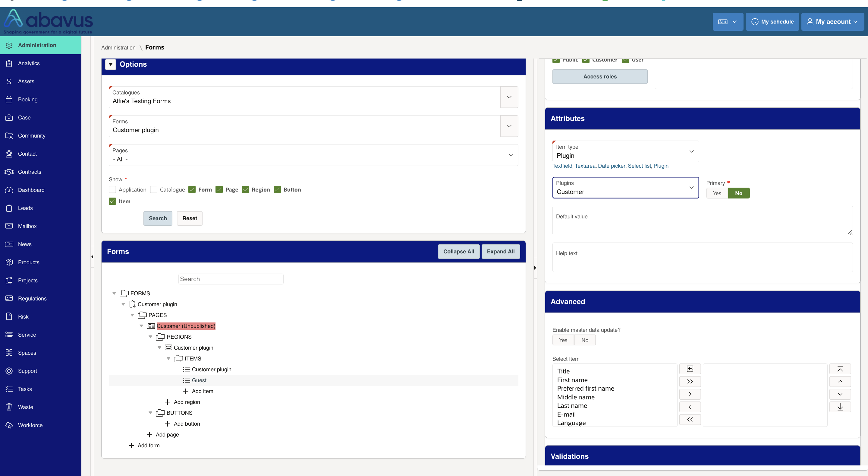
Task: Click the Reset button
Action: coord(190,219)
